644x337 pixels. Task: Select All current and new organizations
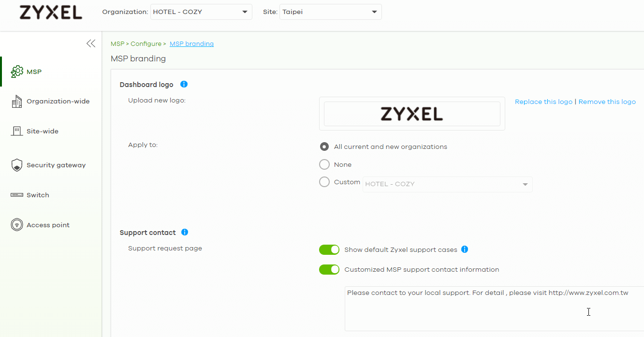point(324,147)
